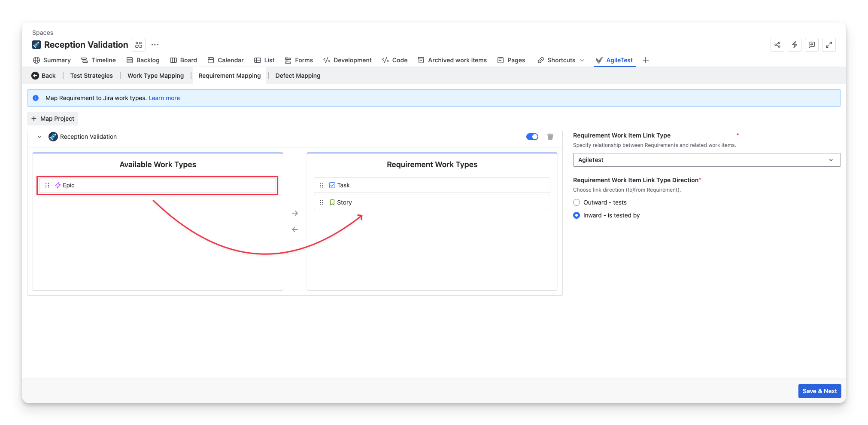Viewport: 868px width, 425px height.
Task: Open the AgileTest link type dropdown
Action: click(706, 160)
